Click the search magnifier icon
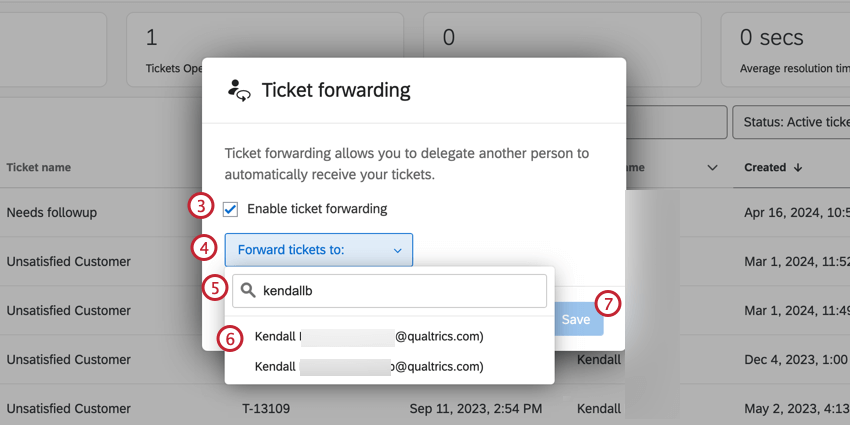 248,291
